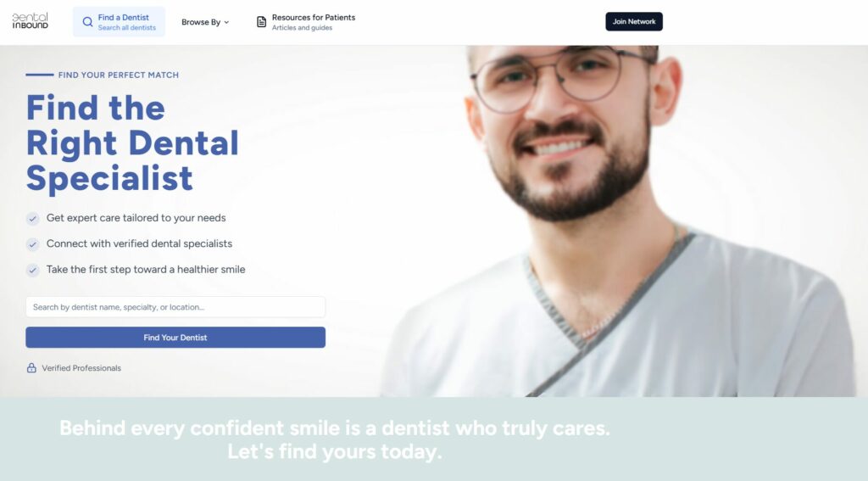This screenshot has height=481, width=868.
Task: Expand the Browse By dropdown chevron
Action: pyautogui.click(x=226, y=23)
